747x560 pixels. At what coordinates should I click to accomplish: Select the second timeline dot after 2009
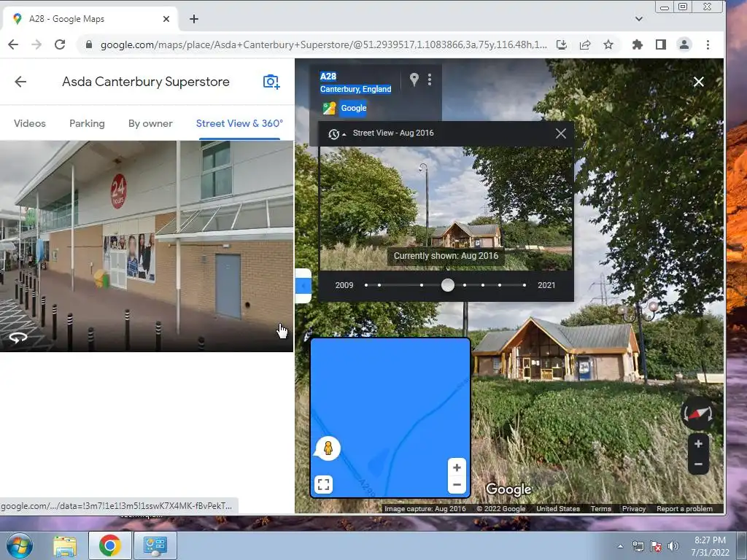[x=379, y=285]
